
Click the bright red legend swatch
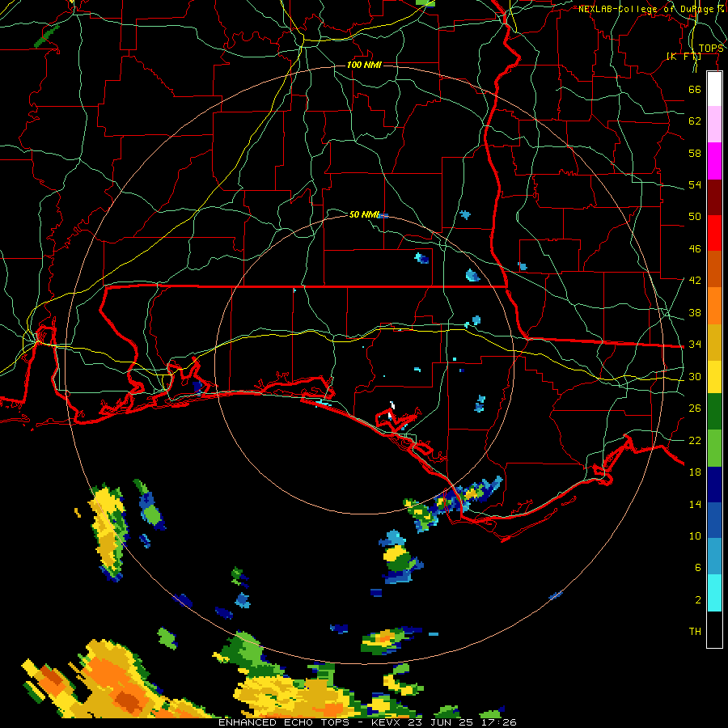(x=714, y=233)
